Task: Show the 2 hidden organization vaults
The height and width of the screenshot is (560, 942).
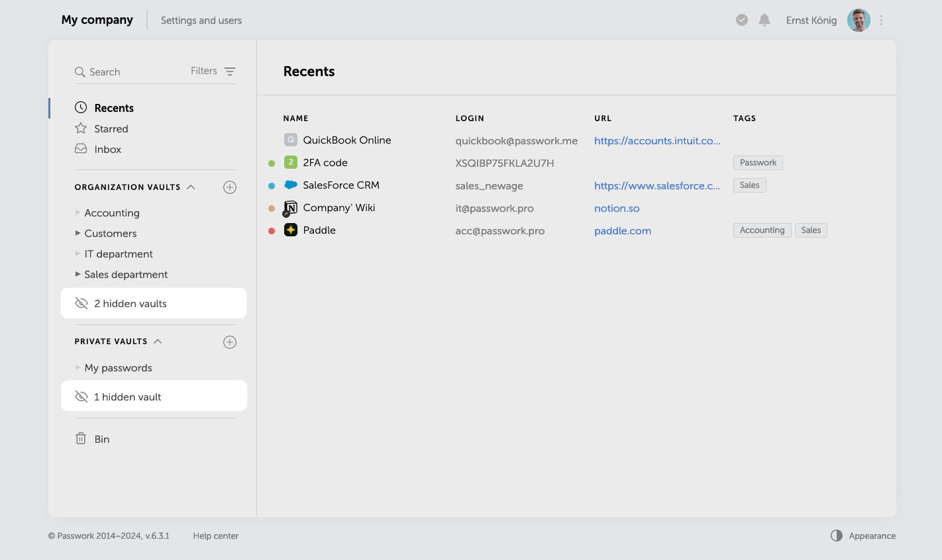Action: pyautogui.click(x=154, y=303)
